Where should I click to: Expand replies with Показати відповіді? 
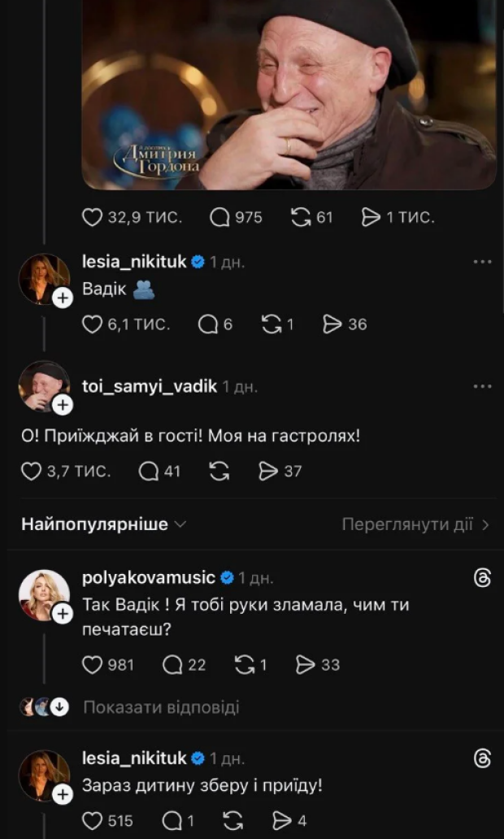(161, 707)
